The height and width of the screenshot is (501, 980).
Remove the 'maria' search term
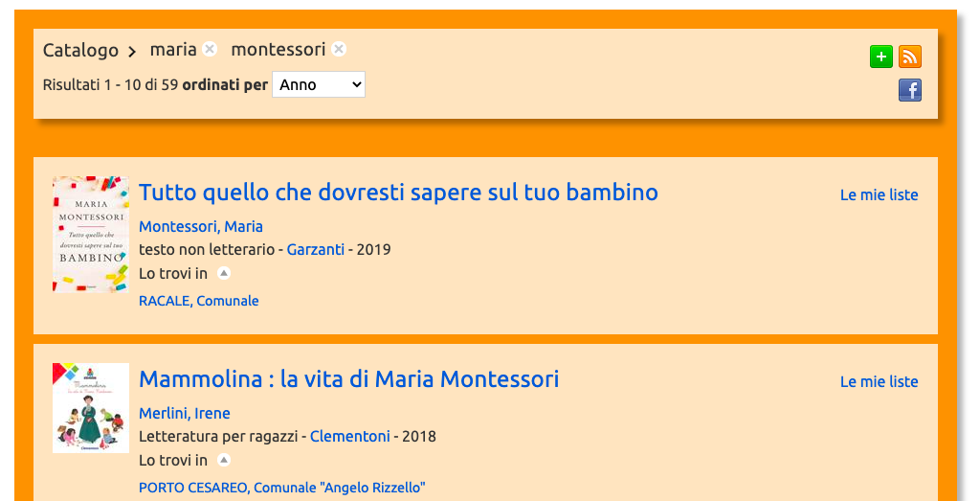[210, 49]
